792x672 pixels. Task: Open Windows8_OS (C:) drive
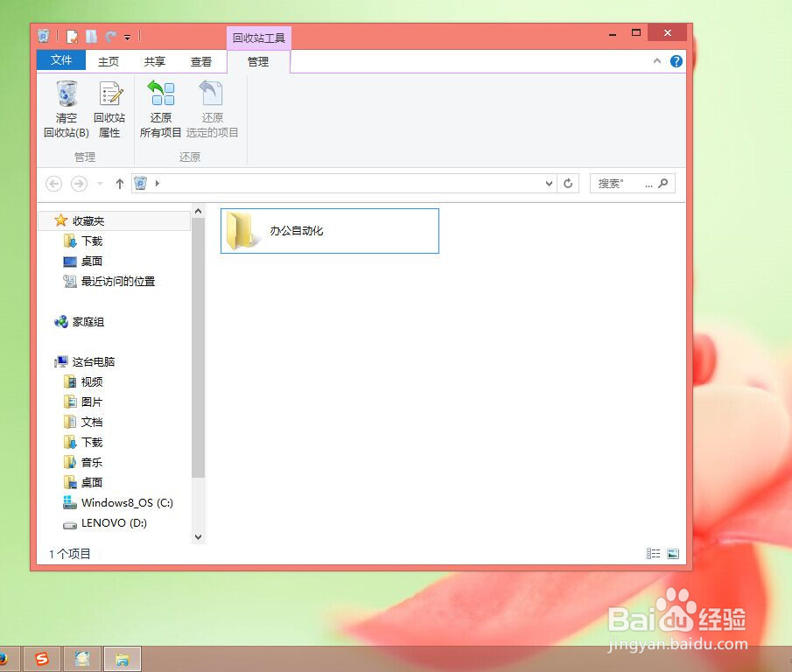[127, 502]
